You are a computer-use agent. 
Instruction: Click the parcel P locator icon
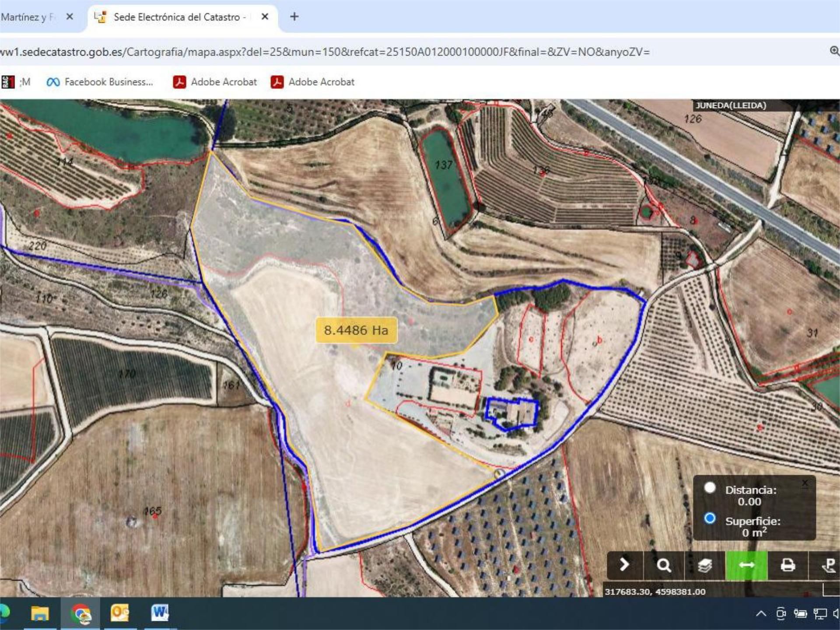(828, 565)
